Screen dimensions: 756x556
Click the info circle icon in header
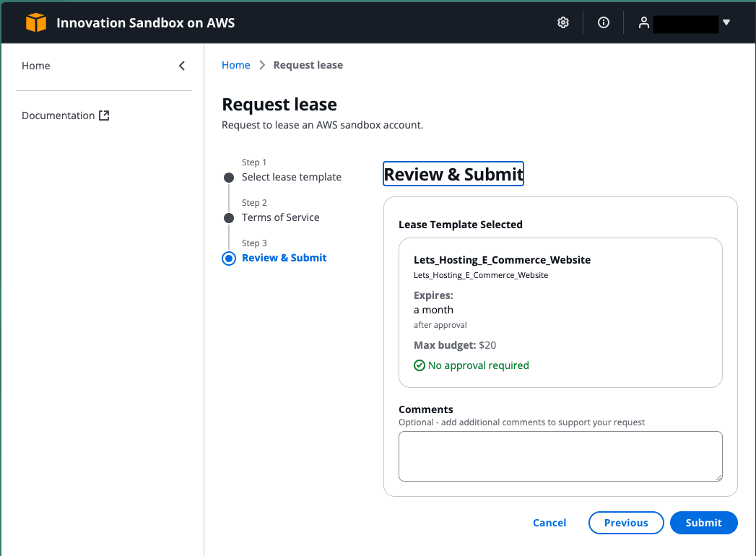604,23
